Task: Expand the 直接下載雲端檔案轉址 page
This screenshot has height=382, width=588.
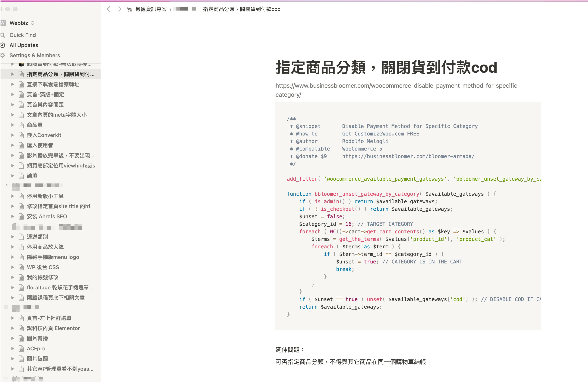Action: [13, 84]
